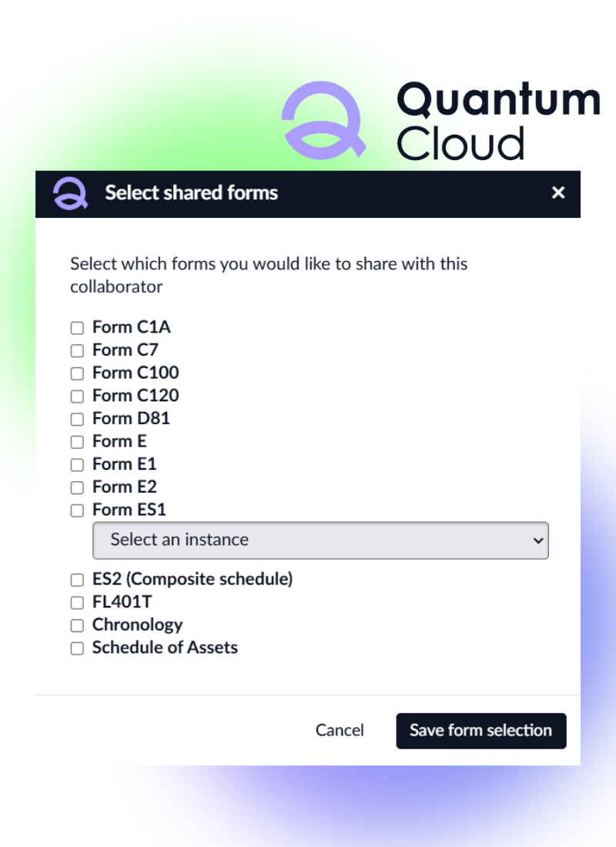This screenshot has width=616, height=847.
Task: Tick the ES2 (Composite schedule) checkbox
Action: pos(77,580)
